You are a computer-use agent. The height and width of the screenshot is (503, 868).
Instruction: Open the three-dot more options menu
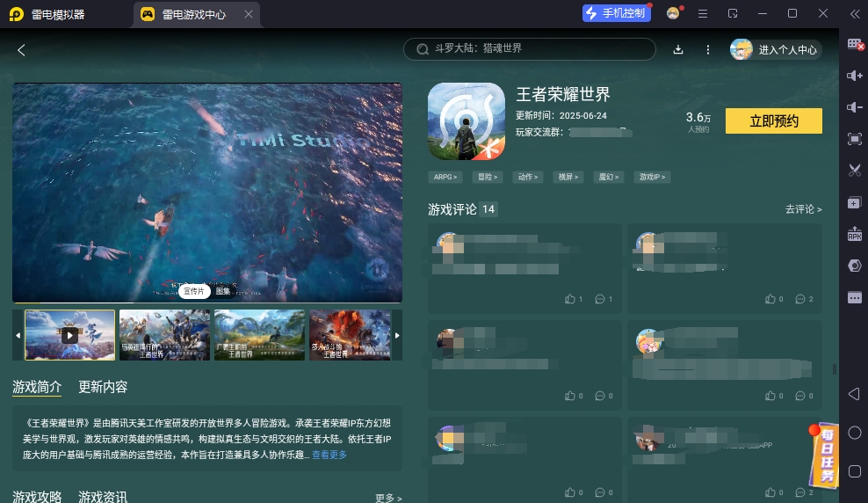[x=708, y=50]
